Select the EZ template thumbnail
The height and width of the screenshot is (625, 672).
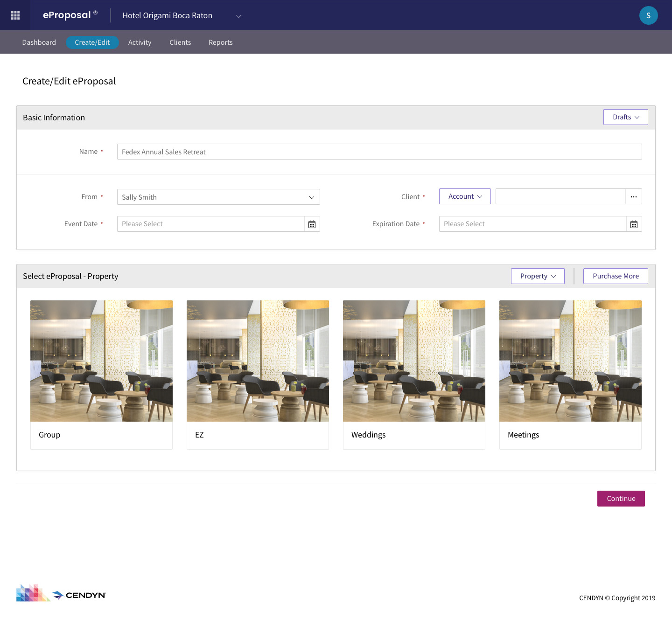click(258, 361)
